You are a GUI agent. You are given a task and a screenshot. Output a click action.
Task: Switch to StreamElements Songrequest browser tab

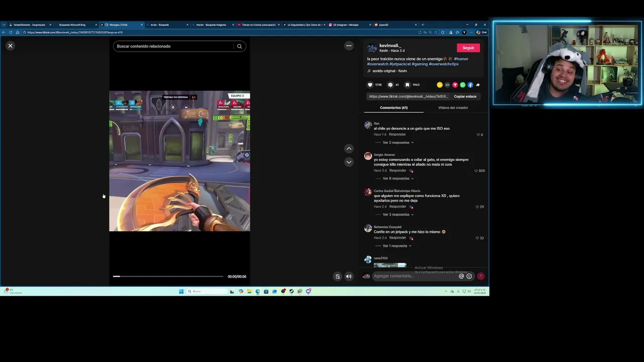(x=29, y=25)
